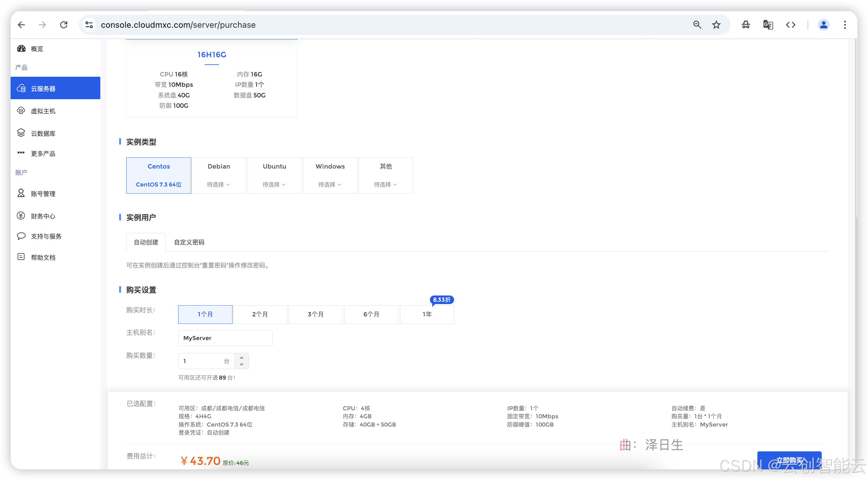The image size is (868, 480).
Task: Expand the Debian version dropdown
Action: 218,185
